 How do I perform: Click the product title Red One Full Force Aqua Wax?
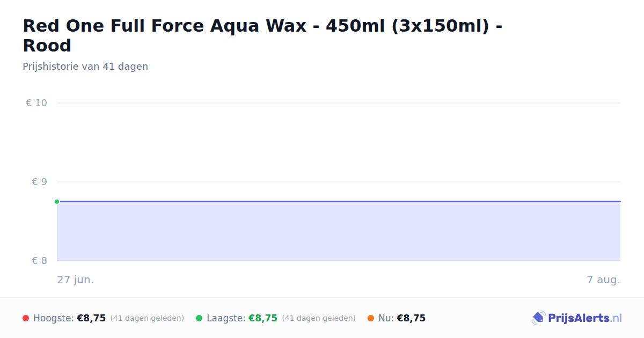(x=262, y=35)
